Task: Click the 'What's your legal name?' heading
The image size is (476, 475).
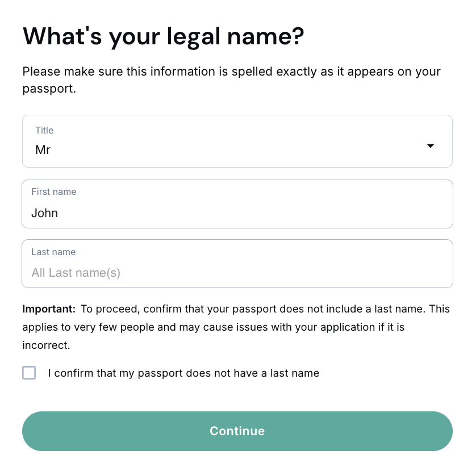Action: click(x=164, y=37)
